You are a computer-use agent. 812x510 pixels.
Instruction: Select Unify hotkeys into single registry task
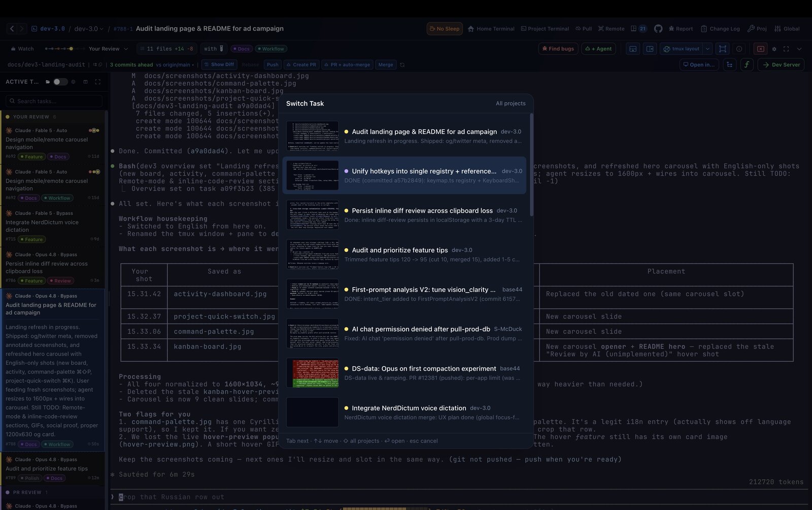[404, 176]
